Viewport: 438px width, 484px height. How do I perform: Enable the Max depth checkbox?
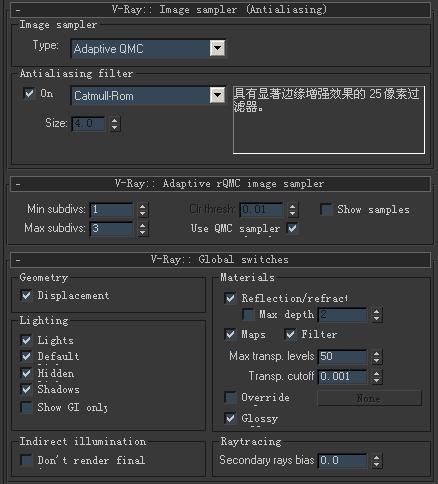pos(248,314)
